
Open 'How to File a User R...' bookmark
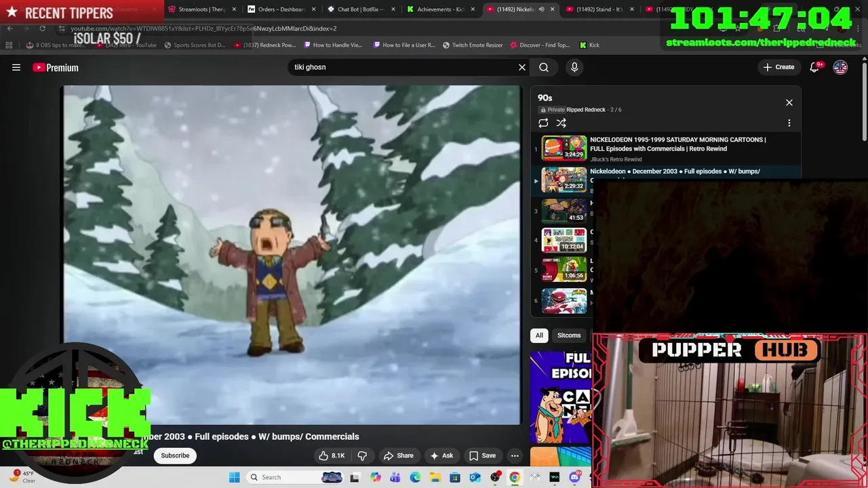pos(404,45)
